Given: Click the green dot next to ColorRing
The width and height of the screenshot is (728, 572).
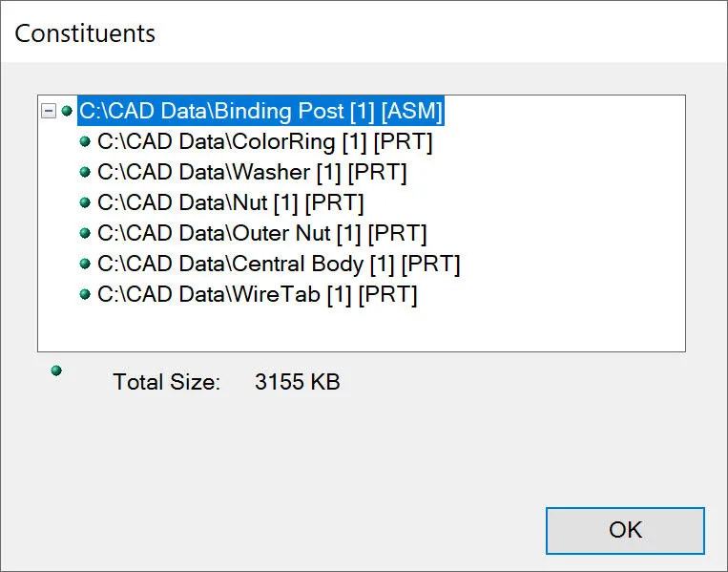Looking at the screenshot, I should pos(85,141).
